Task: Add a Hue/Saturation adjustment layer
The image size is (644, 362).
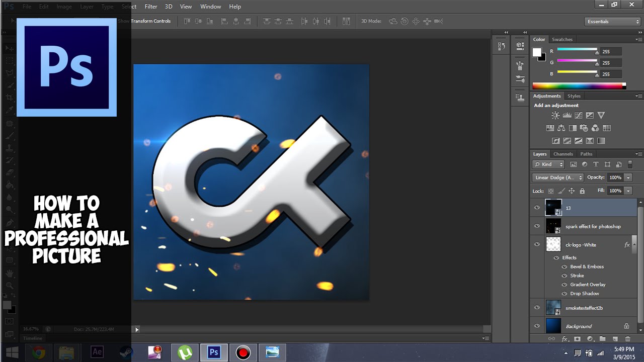Action: [550, 128]
